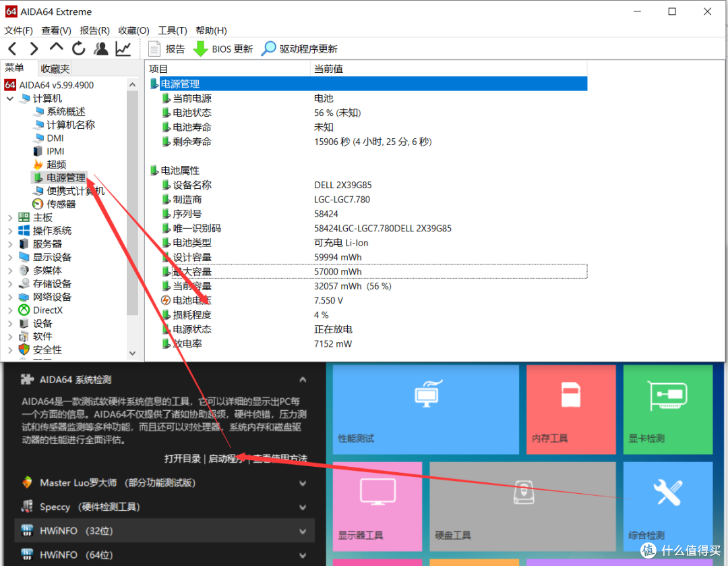The width and height of the screenshot is (728, 566).
Task: Expand the 多媒体 tree node
Action: point(9,271)
